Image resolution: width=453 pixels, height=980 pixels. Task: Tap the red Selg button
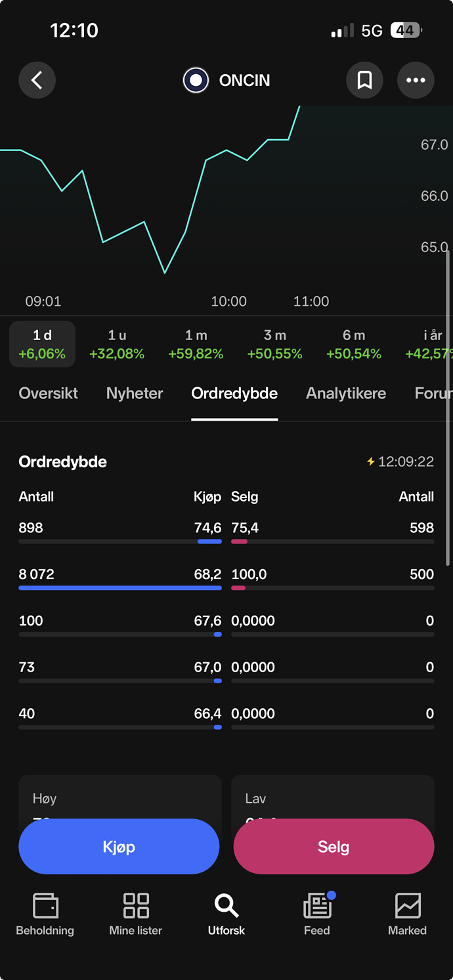click(334, 846)
